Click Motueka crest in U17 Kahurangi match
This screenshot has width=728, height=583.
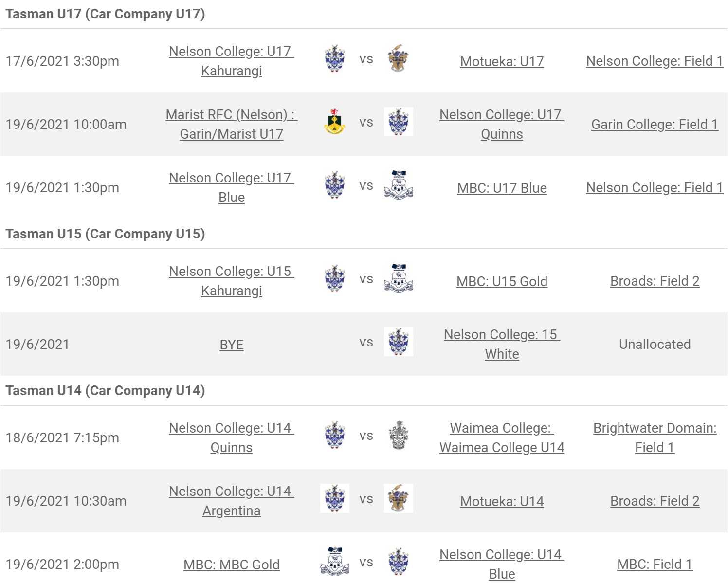tap(398, 59)
